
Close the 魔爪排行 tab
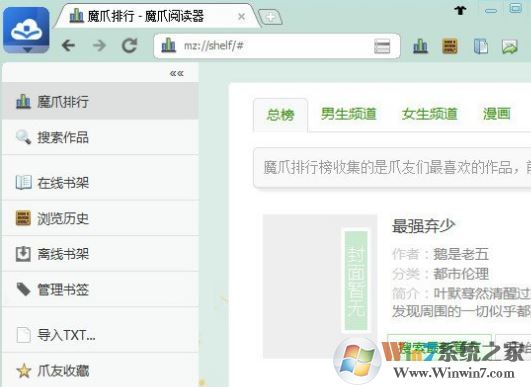click(x=241, y=16)
